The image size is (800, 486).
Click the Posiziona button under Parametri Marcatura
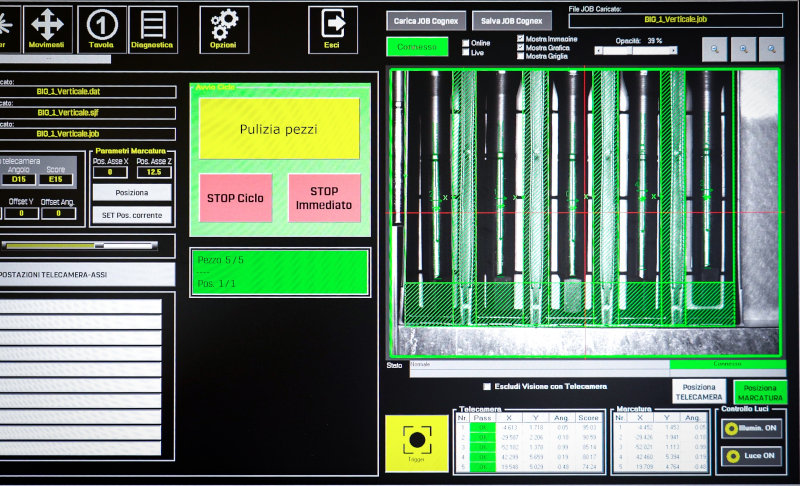tap(132, 193)
